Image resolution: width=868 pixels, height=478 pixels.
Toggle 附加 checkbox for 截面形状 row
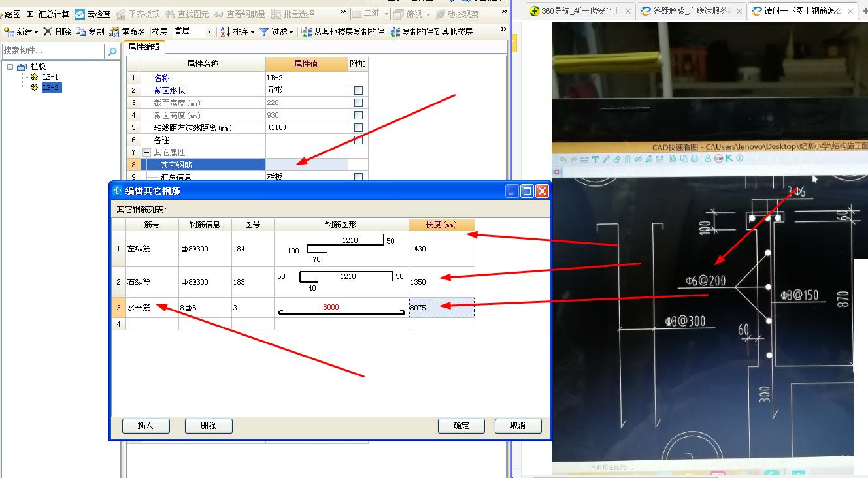(358, 90)
